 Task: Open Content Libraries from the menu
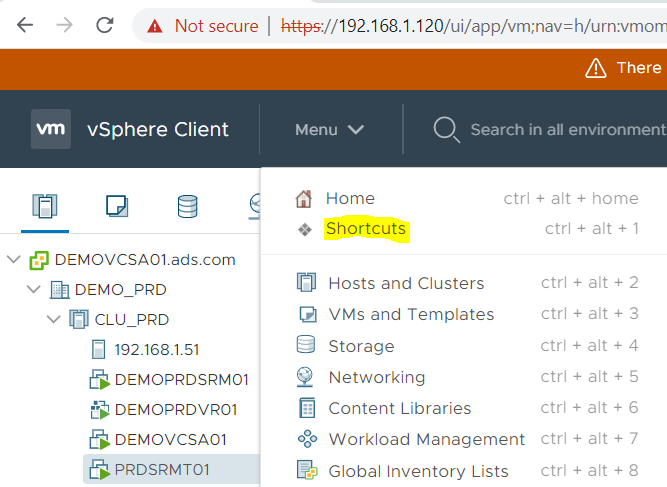pos(400,408)
